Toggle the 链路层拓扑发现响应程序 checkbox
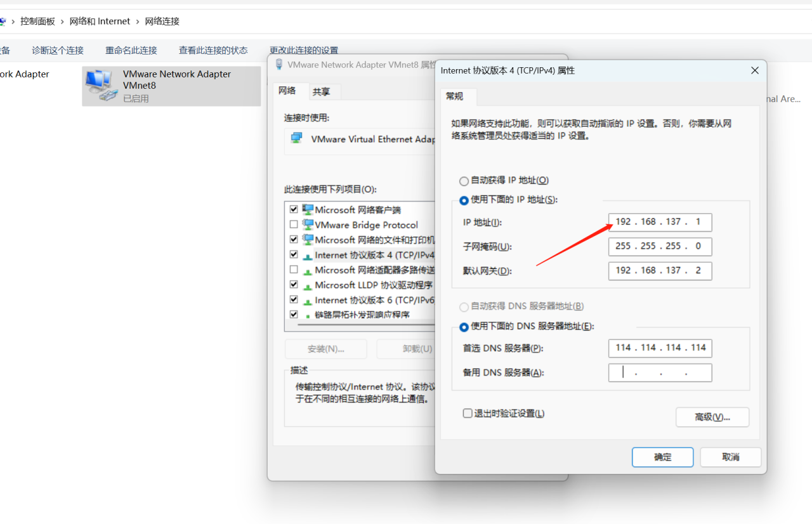 294,315
